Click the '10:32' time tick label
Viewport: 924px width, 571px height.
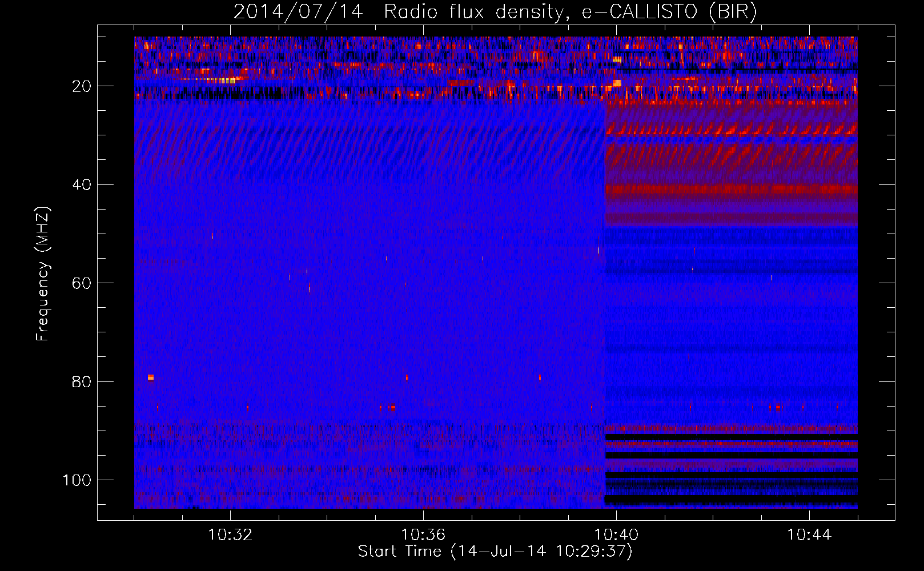(230, 535)
